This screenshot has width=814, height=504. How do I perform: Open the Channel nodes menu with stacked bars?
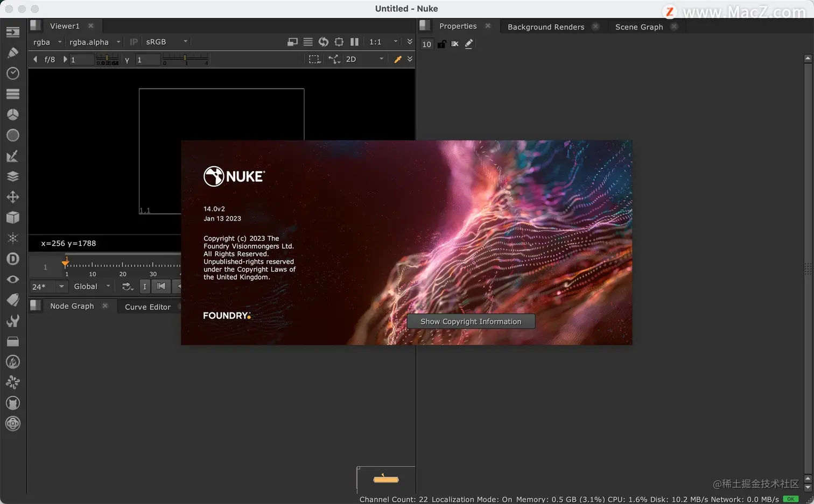[x=13, y=94]
